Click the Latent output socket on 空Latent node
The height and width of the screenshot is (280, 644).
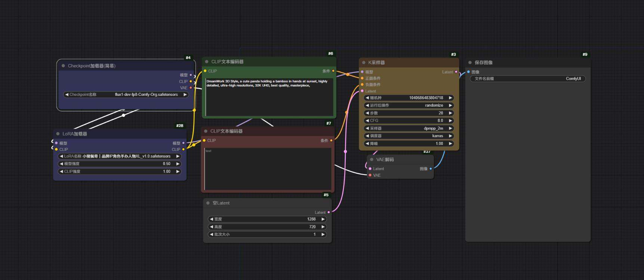coord(329,212)
